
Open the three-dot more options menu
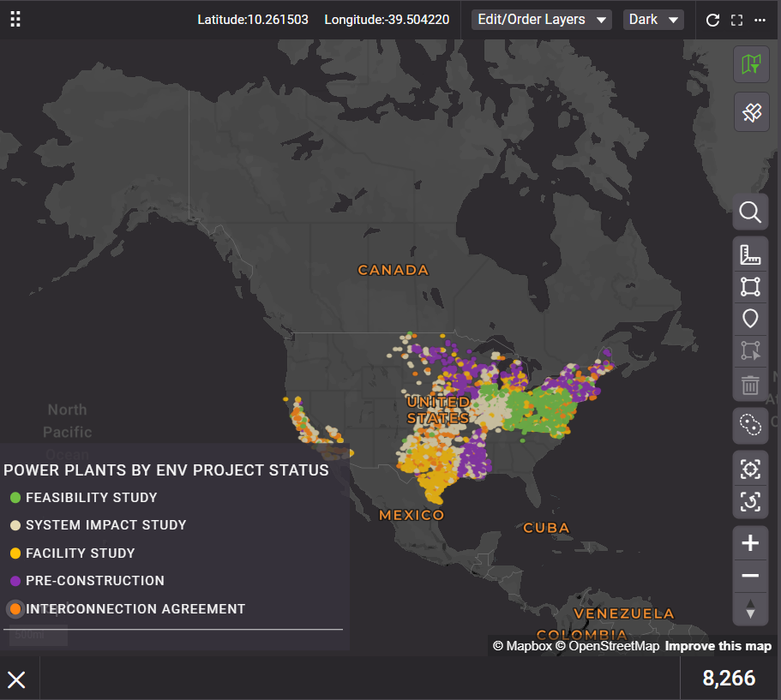(x=760, y=20)
